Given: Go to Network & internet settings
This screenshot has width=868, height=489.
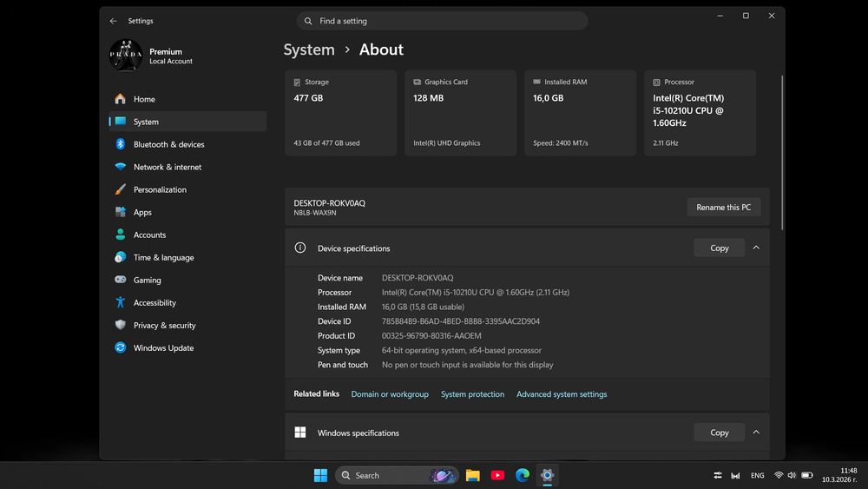Looking at the screenshot, I should pyautogui.click(x=187, y=168).
